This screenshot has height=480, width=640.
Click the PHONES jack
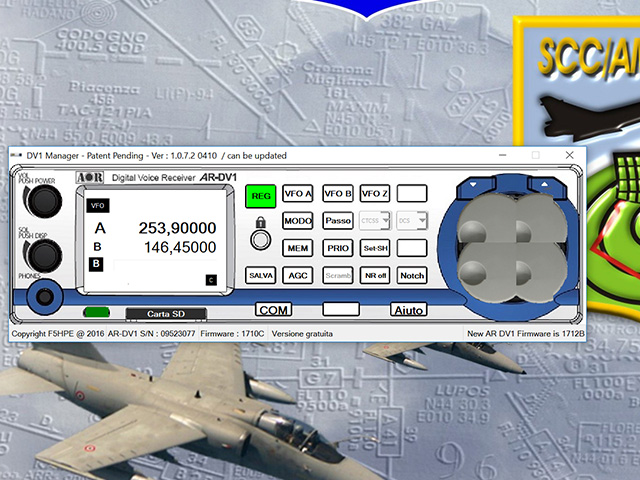(x=44, y=297)
